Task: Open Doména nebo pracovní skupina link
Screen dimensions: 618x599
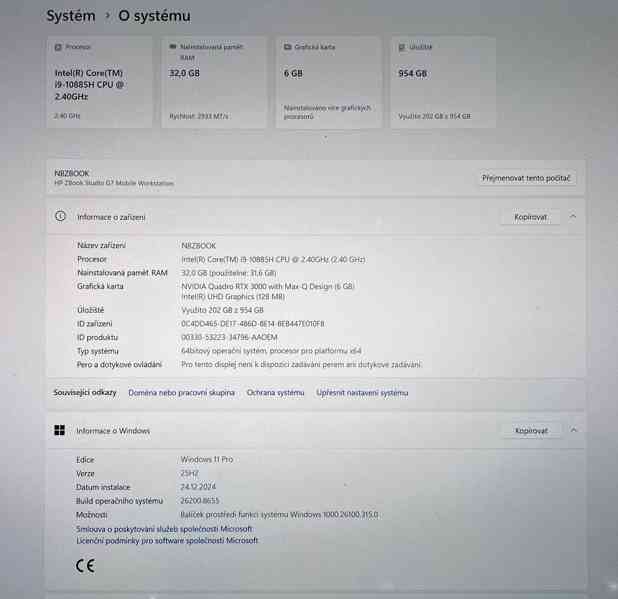Action: tap(182, 393)
